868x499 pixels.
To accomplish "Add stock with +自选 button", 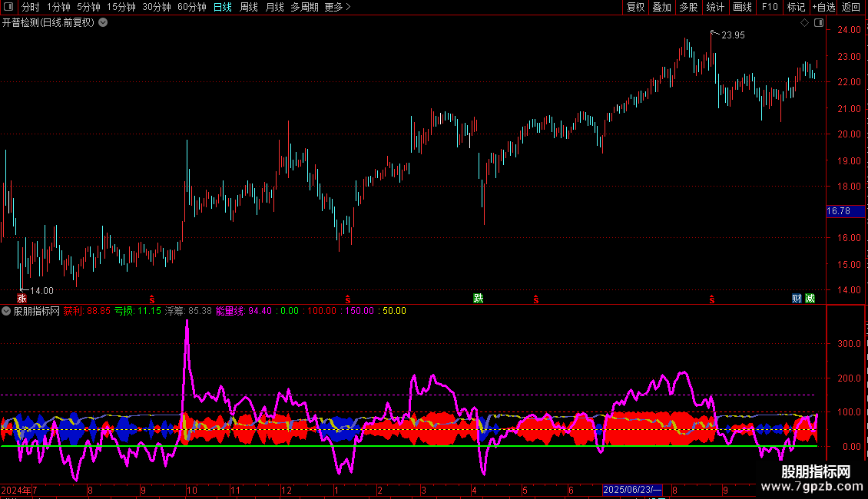I will pyautogui.click(x=823, y=7).
